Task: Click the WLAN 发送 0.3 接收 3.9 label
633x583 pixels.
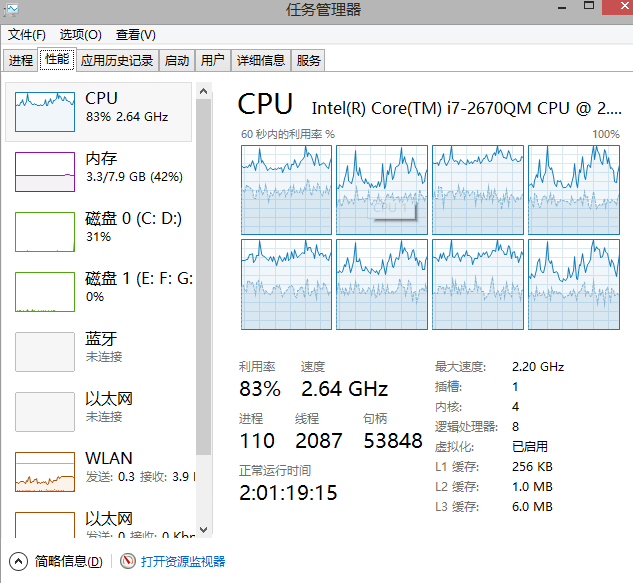Action: pyautogui.click(x=140, y=467)
